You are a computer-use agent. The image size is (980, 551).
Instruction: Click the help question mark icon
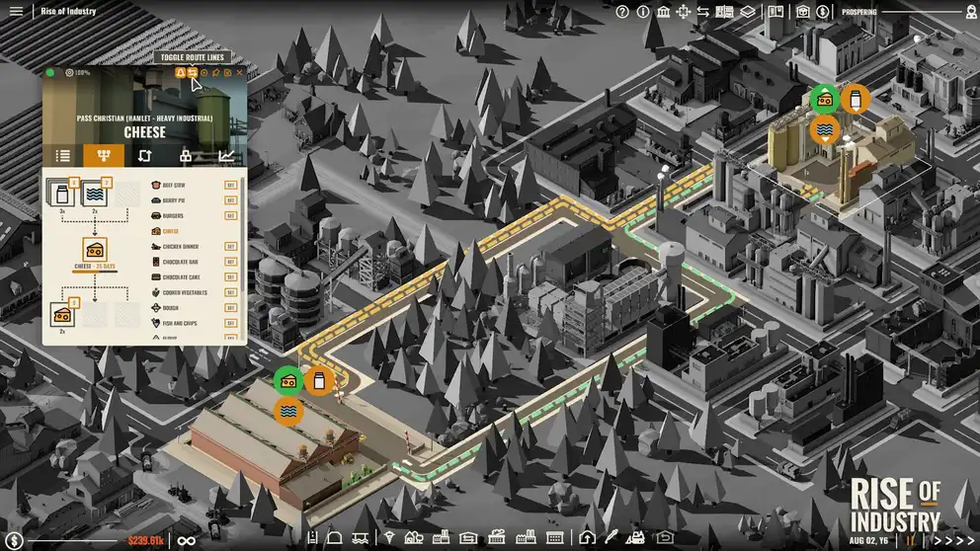tap(622, 12)
